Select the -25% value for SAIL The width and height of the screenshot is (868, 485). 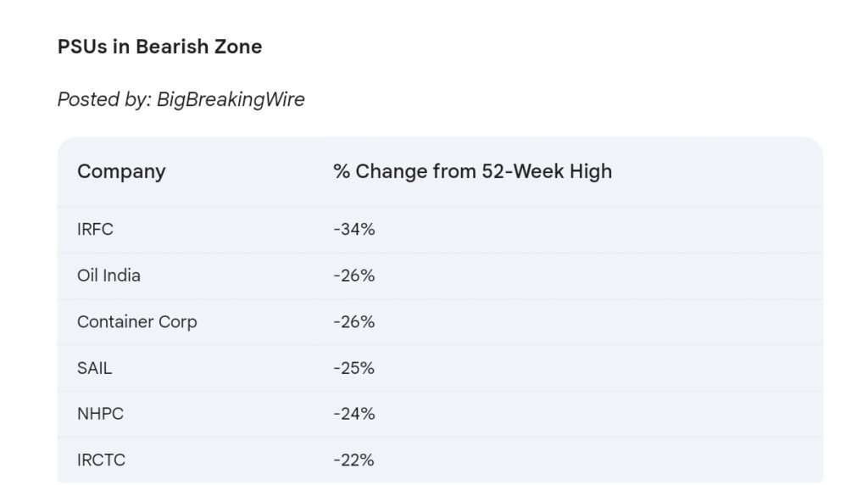pyautogui.click(x=353, y=368)
